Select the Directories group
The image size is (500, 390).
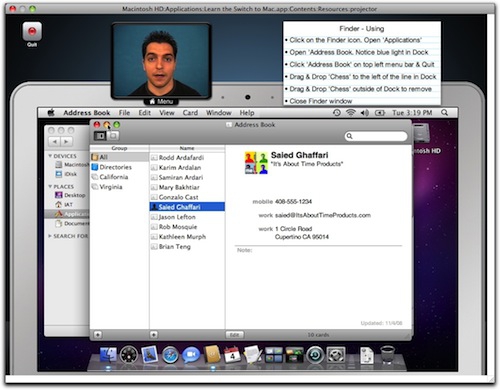119,167
